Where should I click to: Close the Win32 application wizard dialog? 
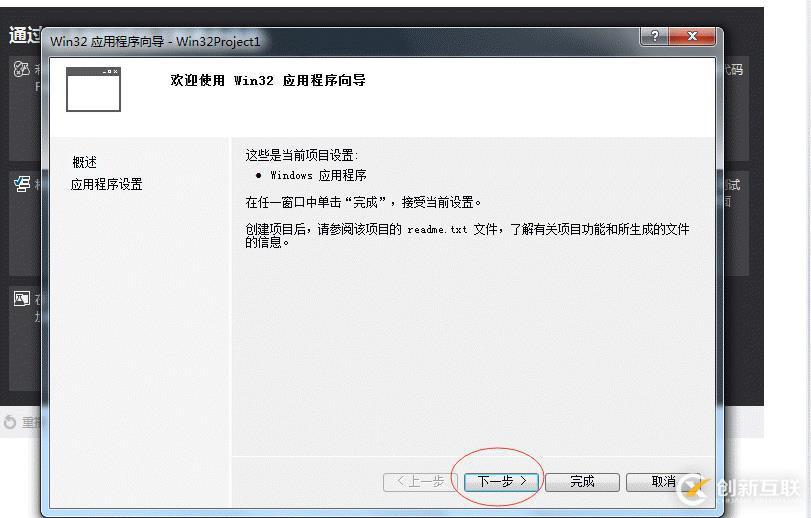click(x=693, y=36)
